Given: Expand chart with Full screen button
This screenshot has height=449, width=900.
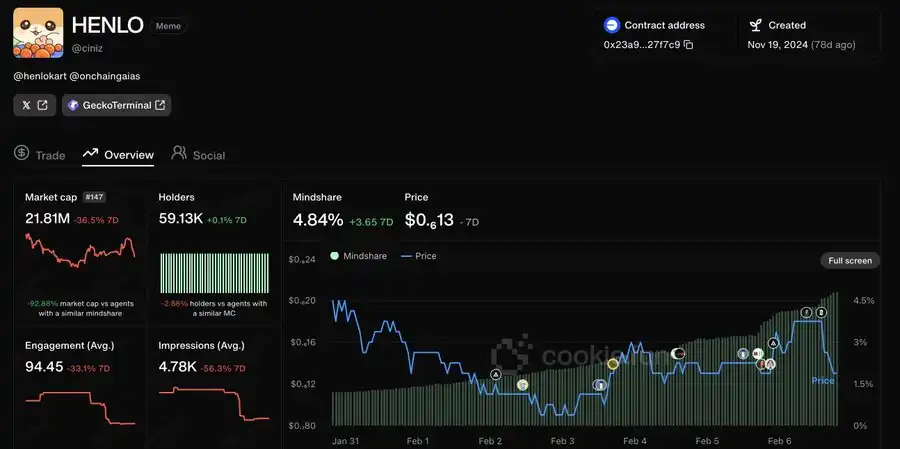Looking at the screenshot, I should [x=850, y=261].
